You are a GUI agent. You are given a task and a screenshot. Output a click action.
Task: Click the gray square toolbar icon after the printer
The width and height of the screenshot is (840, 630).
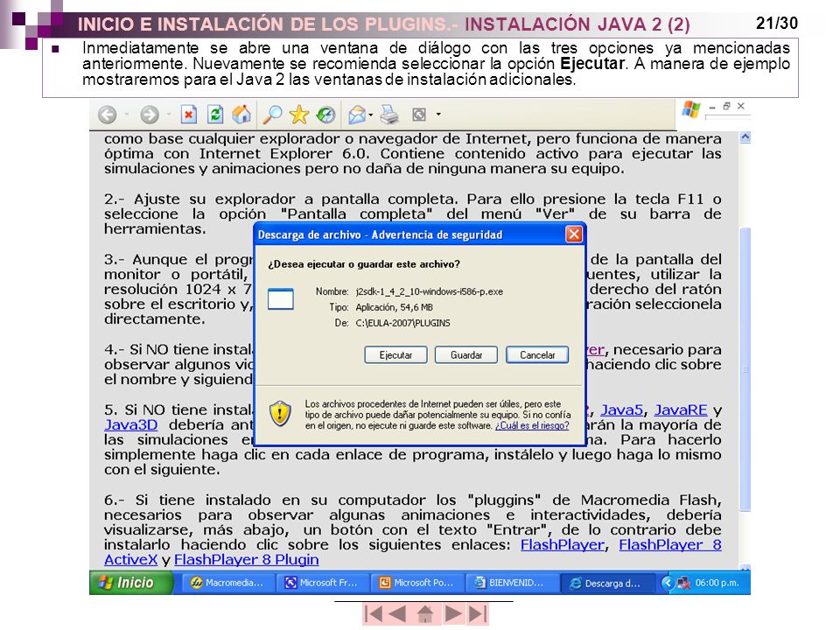click(x=419, y=114)
